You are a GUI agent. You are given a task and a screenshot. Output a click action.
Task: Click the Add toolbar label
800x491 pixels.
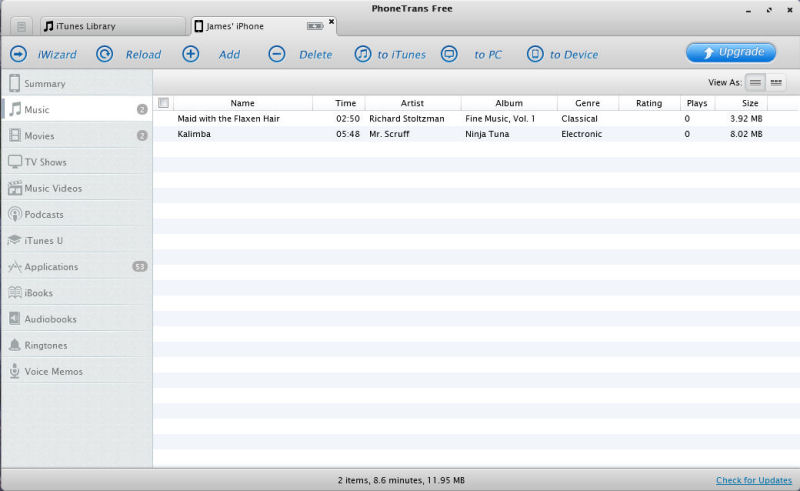coord(230,54)
